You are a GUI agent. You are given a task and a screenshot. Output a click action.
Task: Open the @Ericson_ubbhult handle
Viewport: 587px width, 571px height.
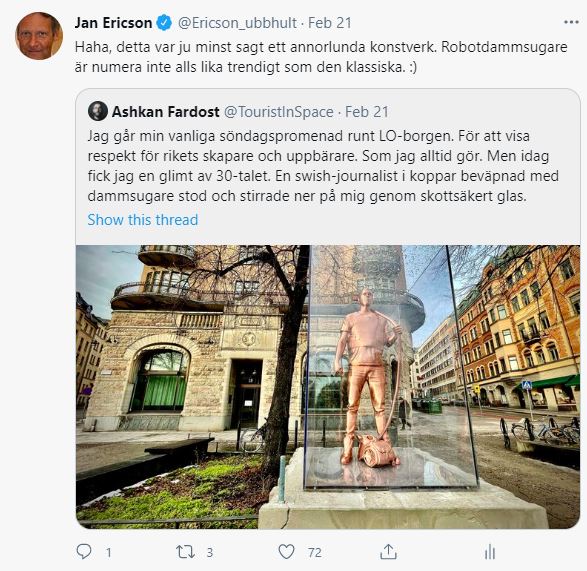tap(237, 23)
